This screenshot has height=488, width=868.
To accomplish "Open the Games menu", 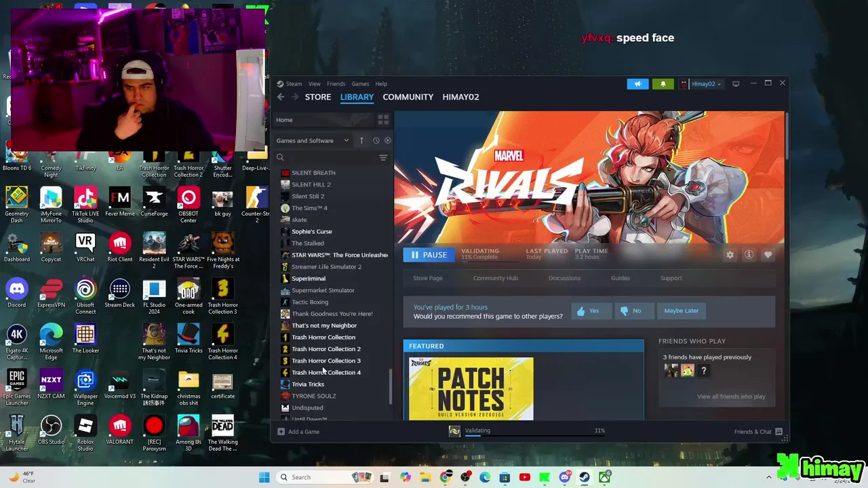I will 360,84.
